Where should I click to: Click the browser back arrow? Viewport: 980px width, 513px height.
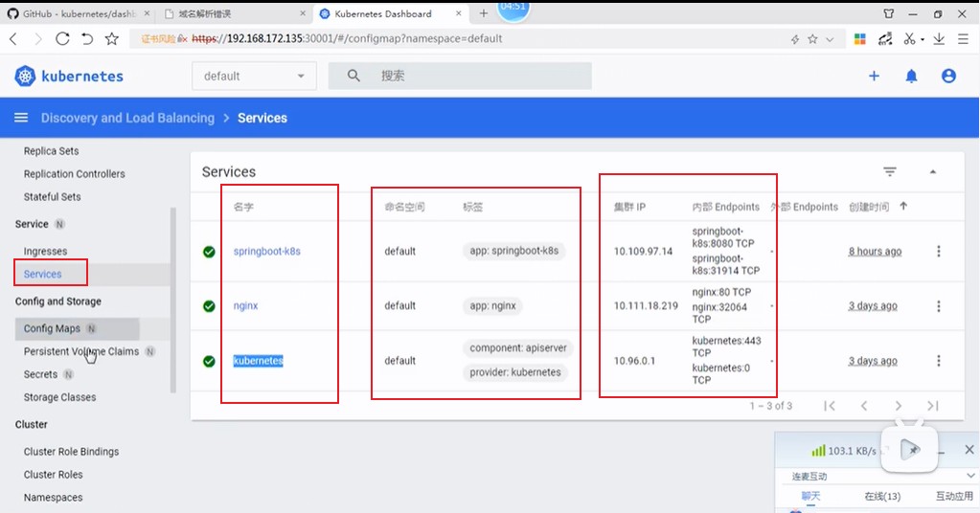point(13,38)
